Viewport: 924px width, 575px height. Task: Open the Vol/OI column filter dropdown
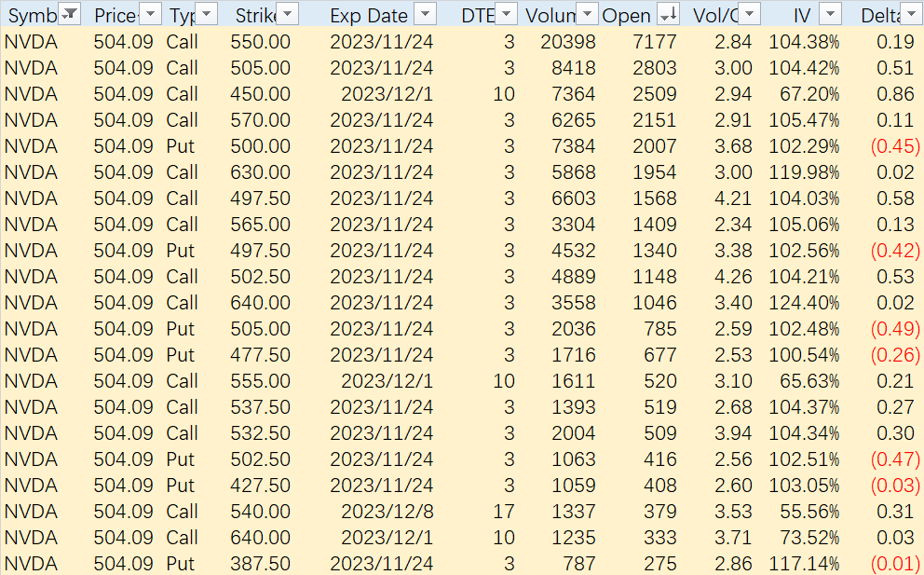click(x=749, y=14)
